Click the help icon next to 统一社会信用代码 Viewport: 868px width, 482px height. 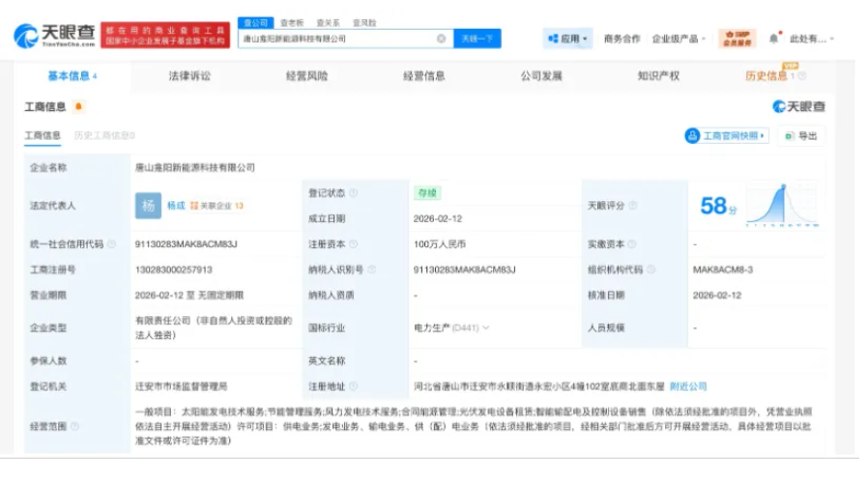point(112,244)
